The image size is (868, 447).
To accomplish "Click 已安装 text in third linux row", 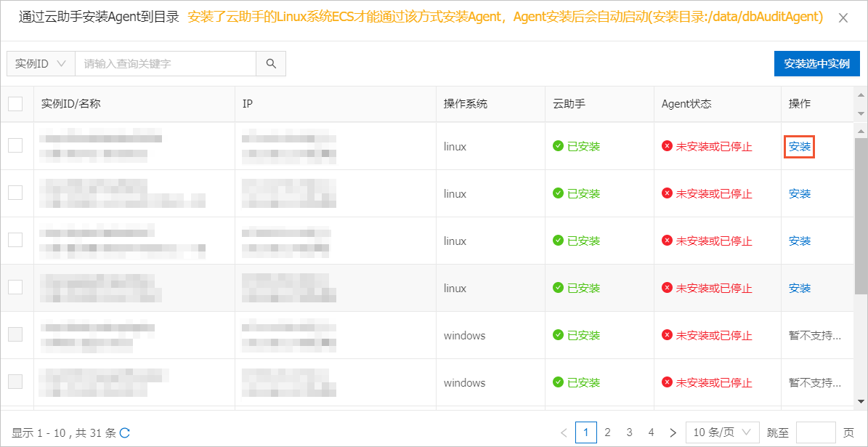I will click(584, 241).
